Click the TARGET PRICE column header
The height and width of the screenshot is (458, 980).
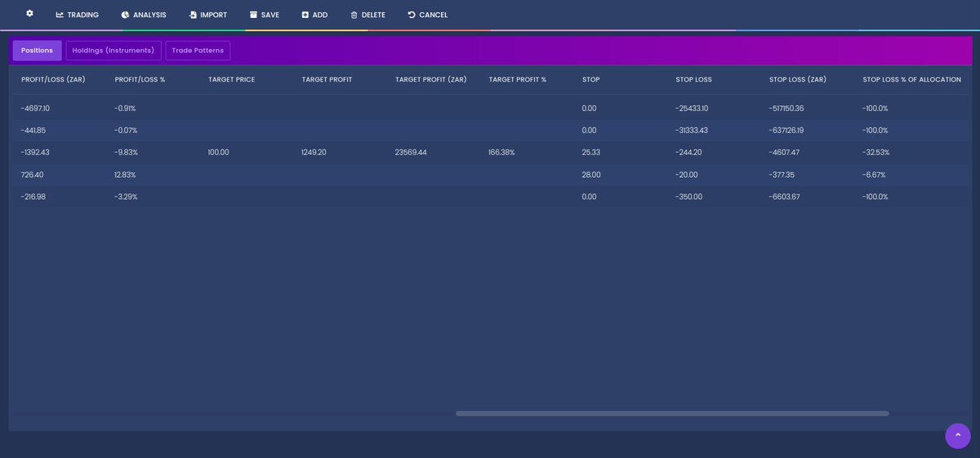coord(232,80)
